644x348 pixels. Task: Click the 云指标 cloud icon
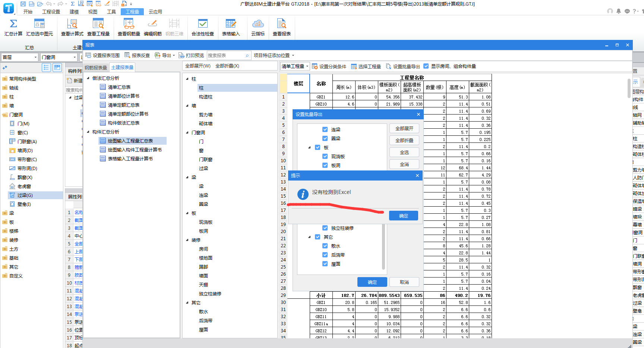coord(258,23)
